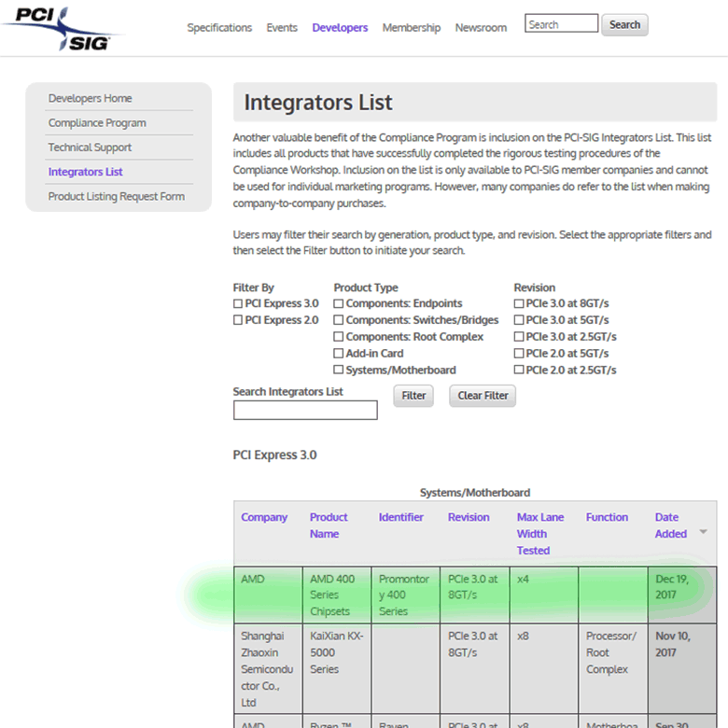Click the Promontory 400 Series cell
The image size is (728, 728).
pos(405,595)
